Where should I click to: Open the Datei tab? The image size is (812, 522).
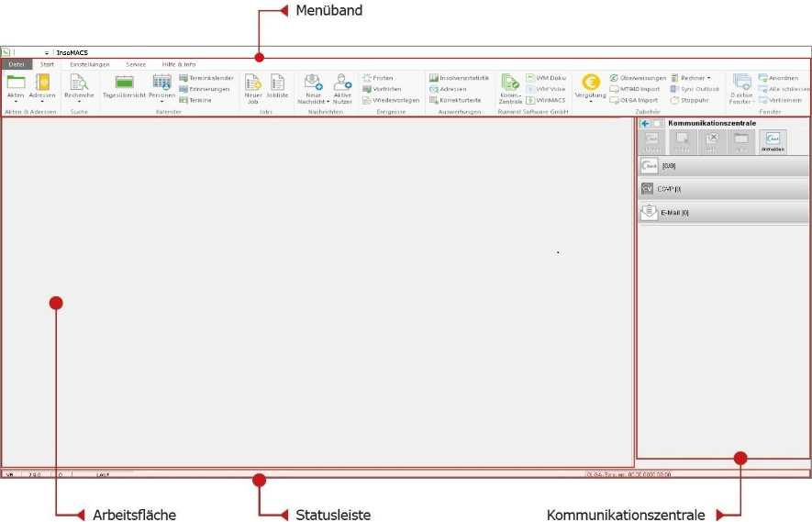pos(17,64)
